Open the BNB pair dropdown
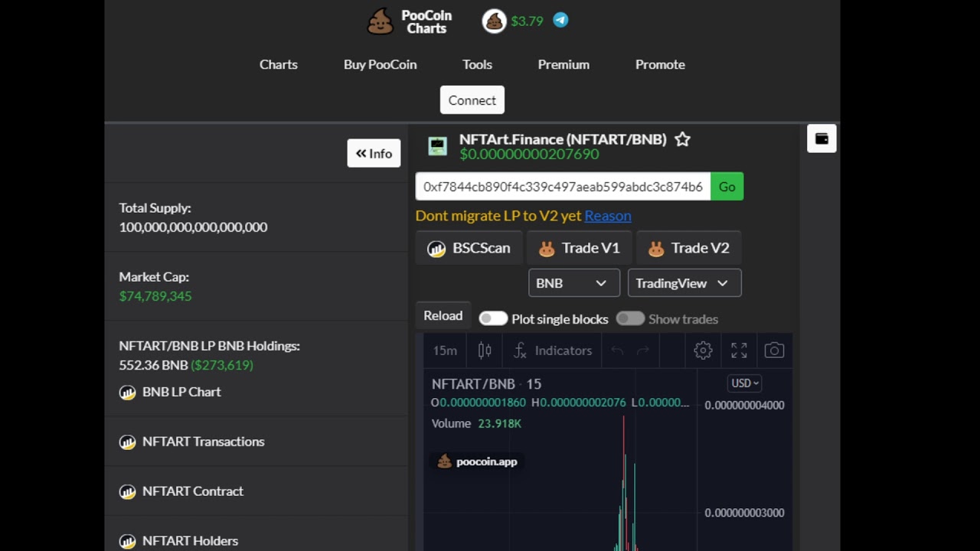The height and width of the screenshot is (551, 980). [x=573, y=283]
